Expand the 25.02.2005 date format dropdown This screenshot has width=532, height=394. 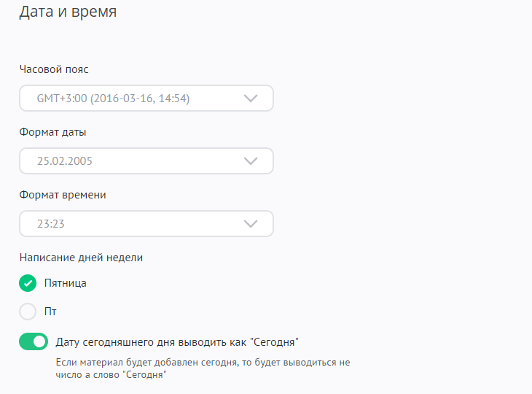146,161
